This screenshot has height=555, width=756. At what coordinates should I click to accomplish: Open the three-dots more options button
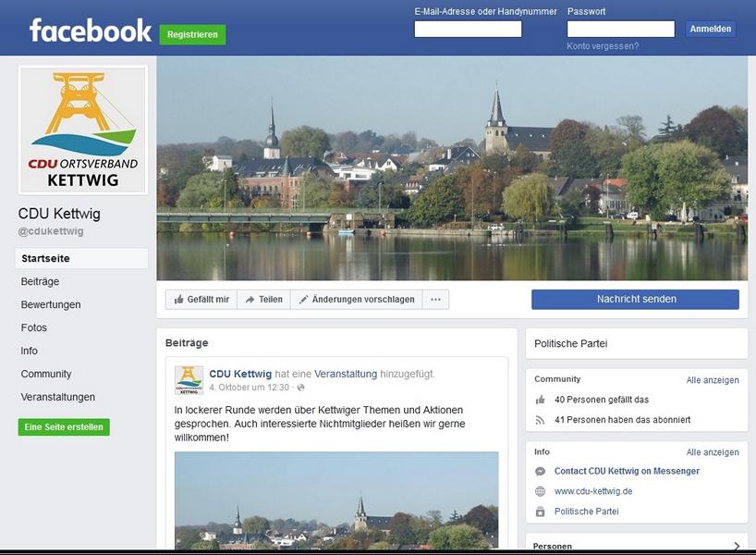(435, 299)
